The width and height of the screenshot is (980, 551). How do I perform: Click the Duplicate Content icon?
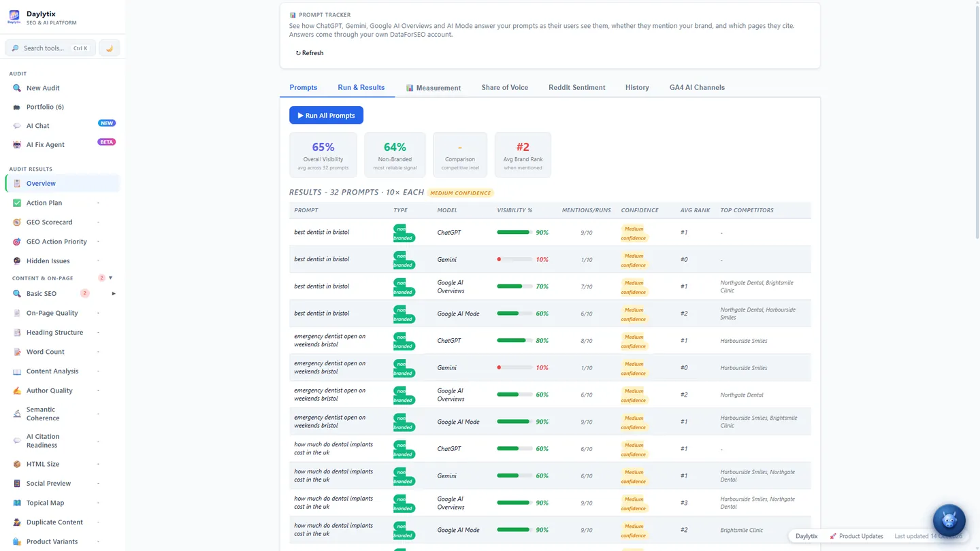coord(17,522)
